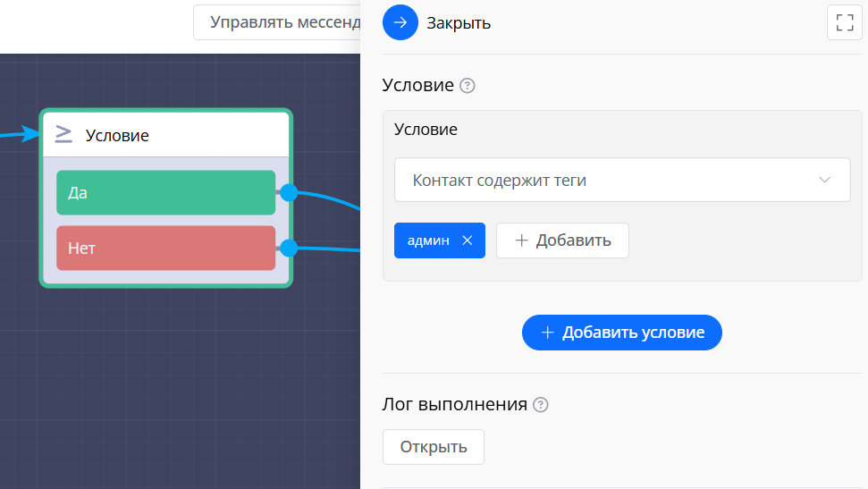Click the Нет output connector dot
Image resolution: width=868 pixels, height=489 pixels.
click(288, 248)
